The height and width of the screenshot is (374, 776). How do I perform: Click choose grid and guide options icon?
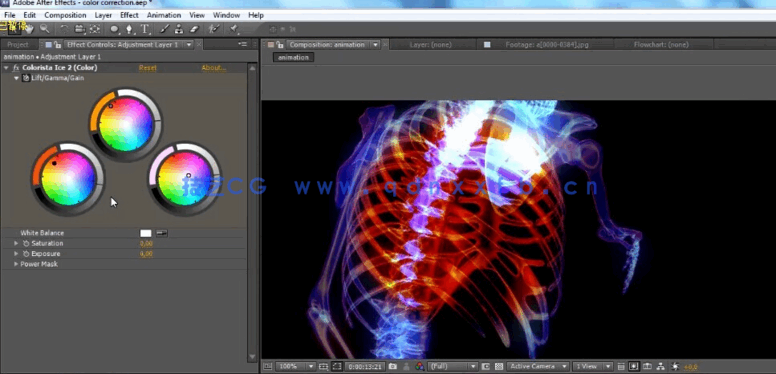point(324,367)
